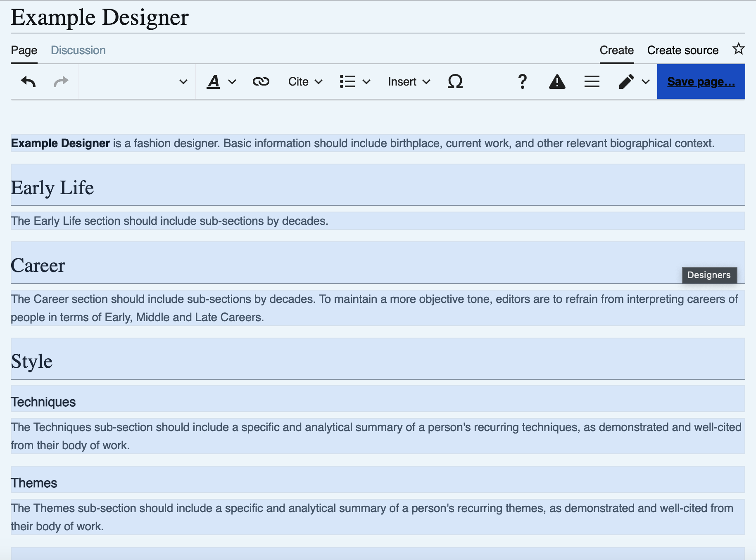Open the Insert dropdown menu
This screenshot has width=756, height=560.
pos(409,81)
